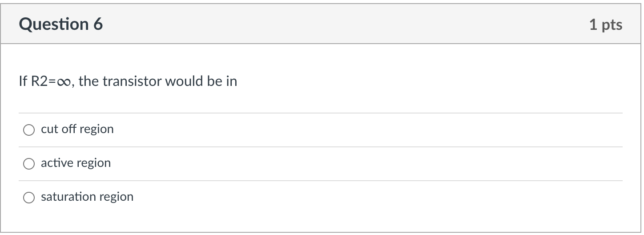Click the 'Question 6' heading
This screenshot has height=235, width=644.
[x=61, y=24]
